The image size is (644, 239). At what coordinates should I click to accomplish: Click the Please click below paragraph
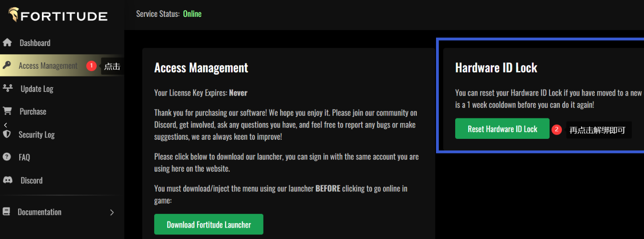point(286,163)
